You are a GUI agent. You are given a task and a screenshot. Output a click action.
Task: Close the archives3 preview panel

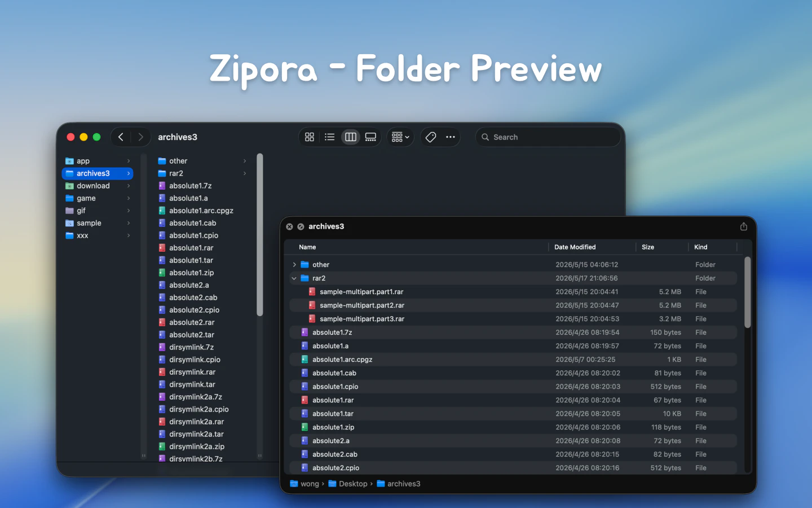289,226
